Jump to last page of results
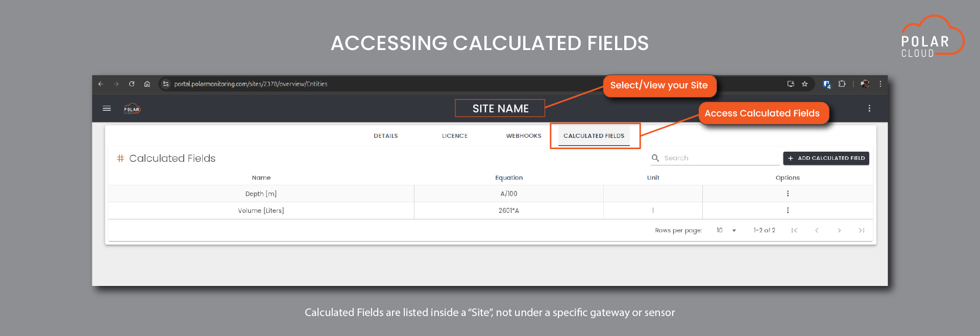 click(x=862, y=230)
